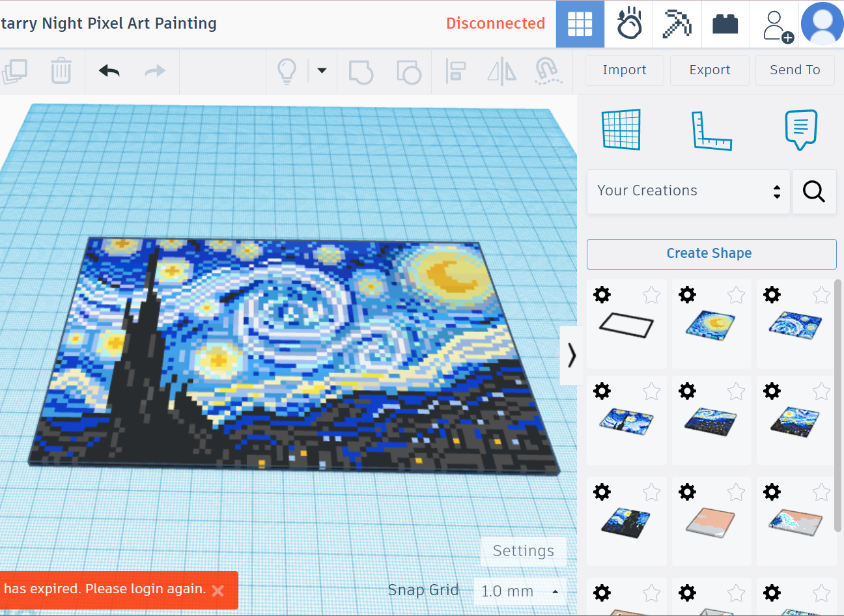This screenshot has width=844, height=616.
Task: Undo the last action
Action: [109, 70]
